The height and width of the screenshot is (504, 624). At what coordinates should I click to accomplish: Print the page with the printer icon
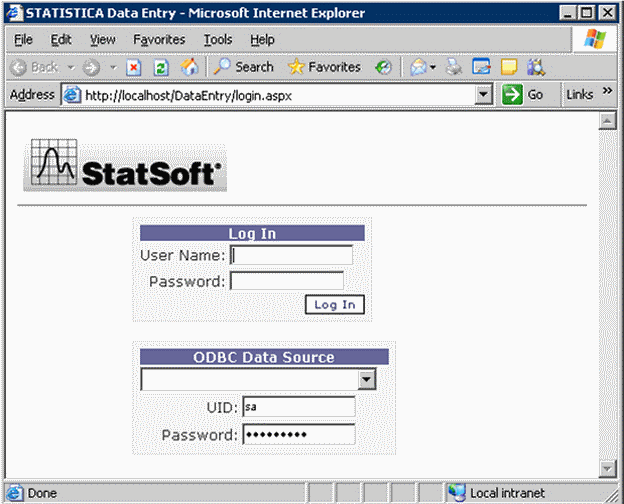point(453,67)
